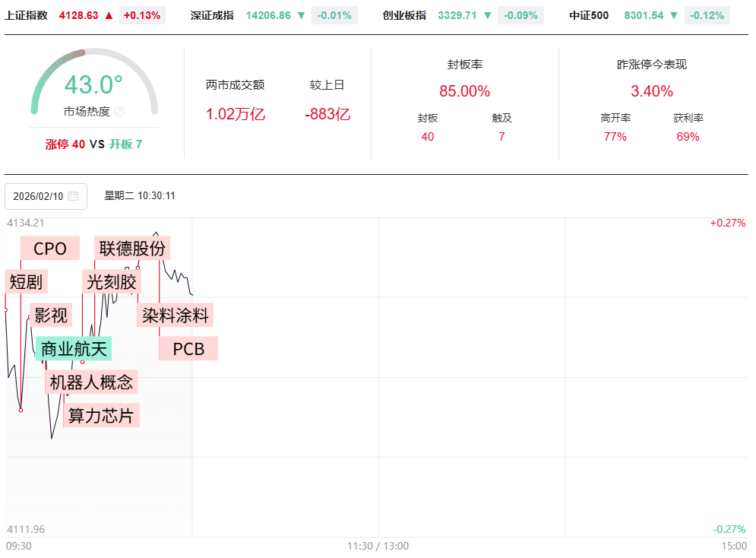The image size is (756, 558).
Task: Click the green down arrow next to 深证成指
Action: click(x=302, y=15)
